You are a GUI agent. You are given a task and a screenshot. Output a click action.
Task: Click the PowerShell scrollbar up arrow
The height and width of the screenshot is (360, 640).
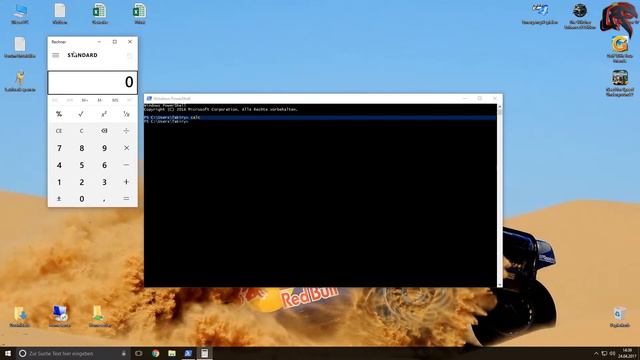point(500,107)
